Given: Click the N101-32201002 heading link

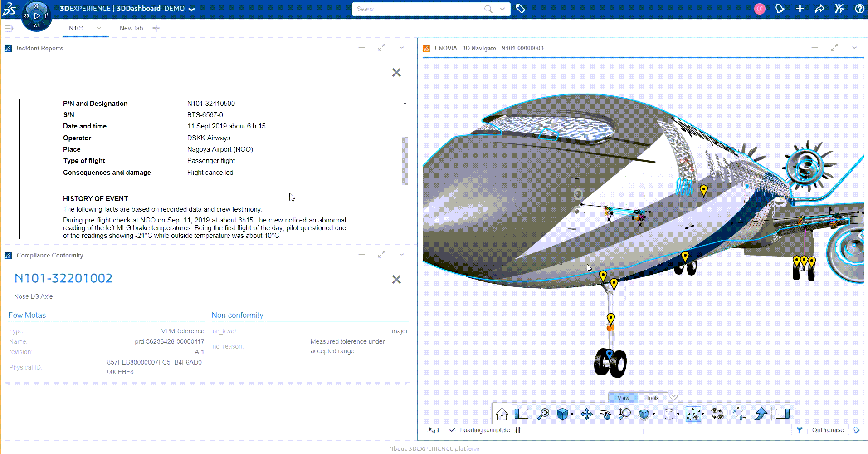Looking at the screenshot, I should 63,278.
